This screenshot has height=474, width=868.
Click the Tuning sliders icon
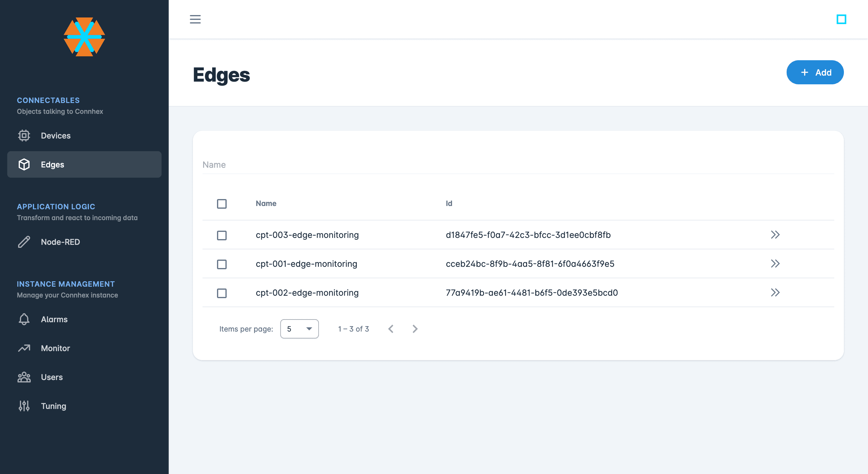tap(24, 406)
